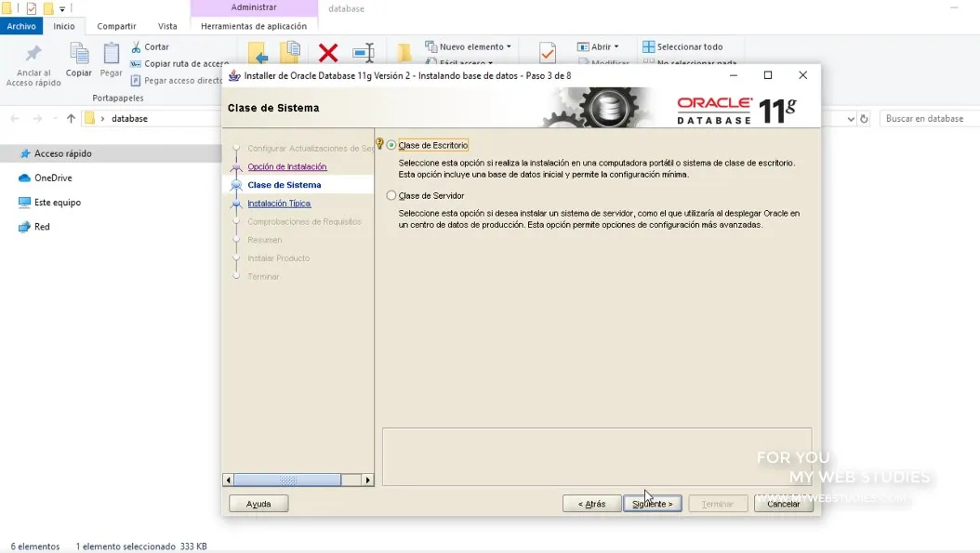Cancel the Oracle installation

pos(783,504)
